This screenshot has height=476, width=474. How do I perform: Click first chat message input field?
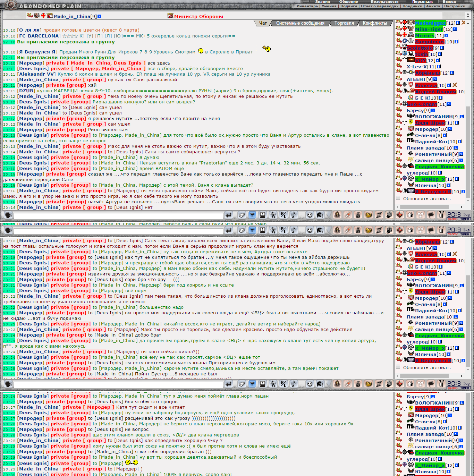pyautogui.click(x=118, y=216)
